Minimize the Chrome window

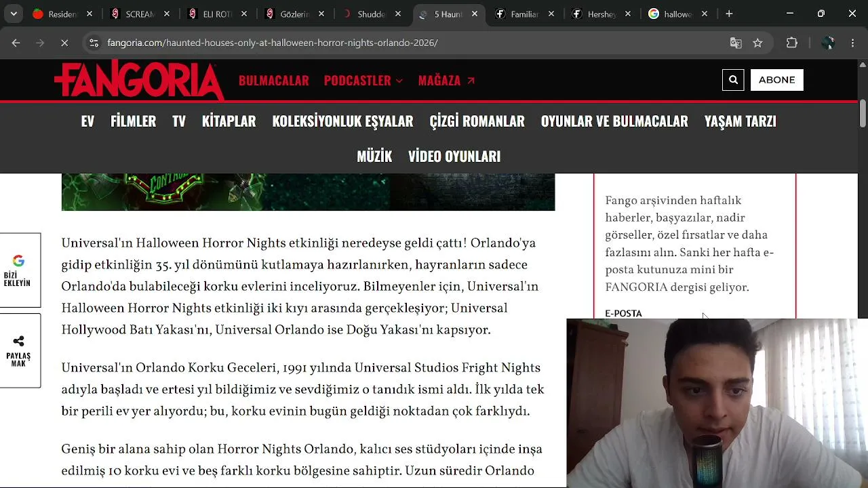(790, 14)
